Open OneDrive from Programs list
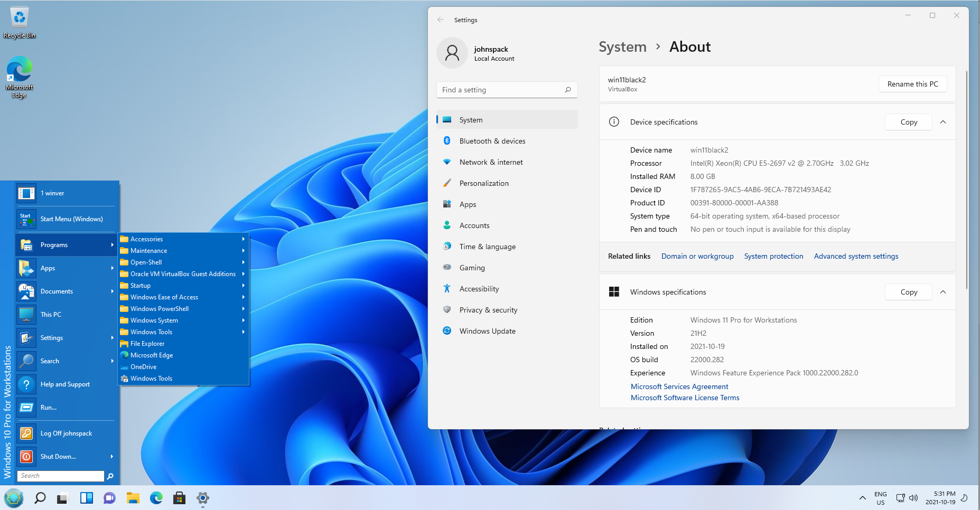980x510 pixels. [183, 367]
